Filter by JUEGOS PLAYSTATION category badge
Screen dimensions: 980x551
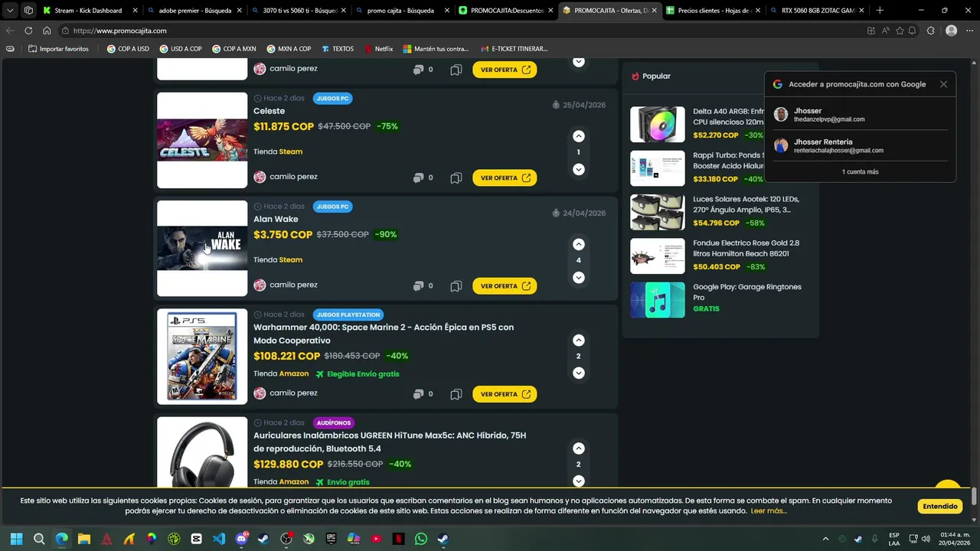(x=348, y=315)
